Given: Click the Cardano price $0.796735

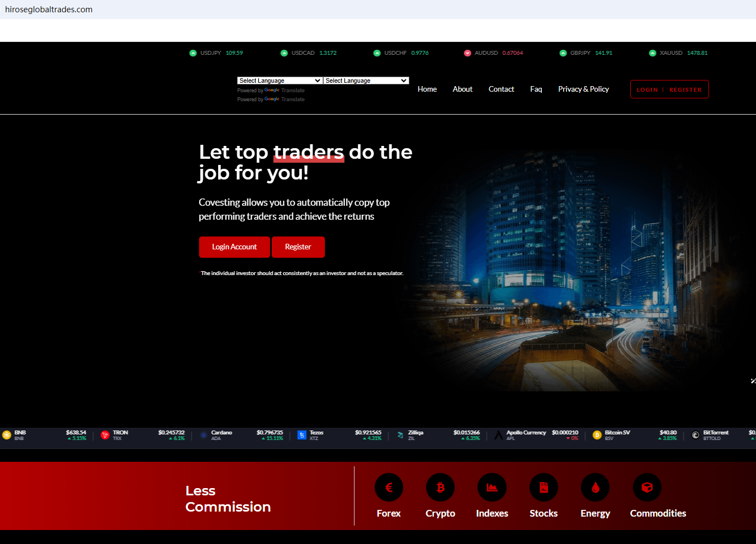Looking at the screenshot, I should tap(270, 433).
